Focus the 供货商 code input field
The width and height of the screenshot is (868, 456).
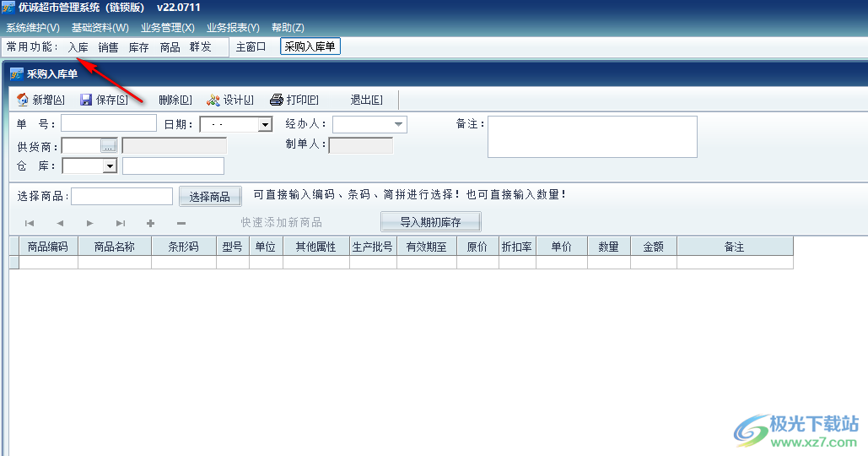(81, 146)
